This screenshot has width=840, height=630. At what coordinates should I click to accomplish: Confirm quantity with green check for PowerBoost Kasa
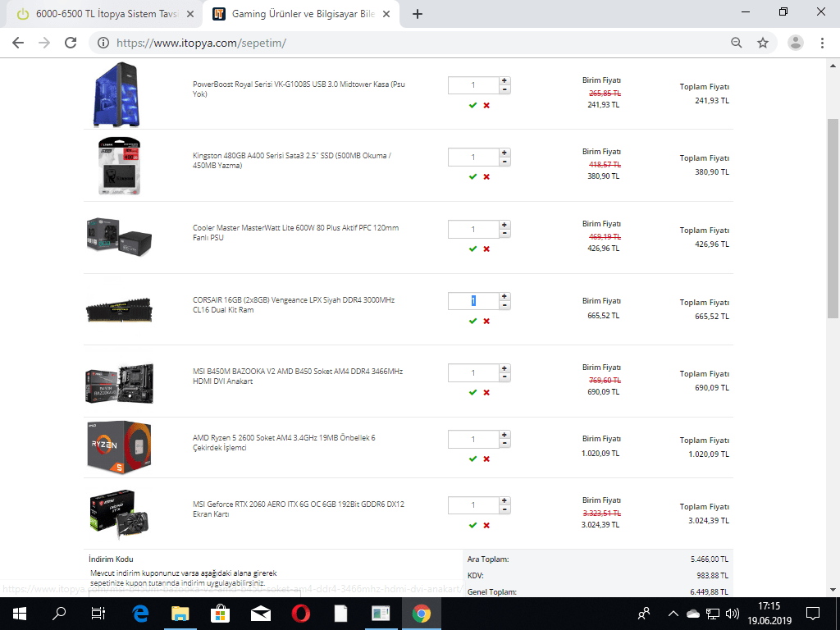[x=472, y=106]
